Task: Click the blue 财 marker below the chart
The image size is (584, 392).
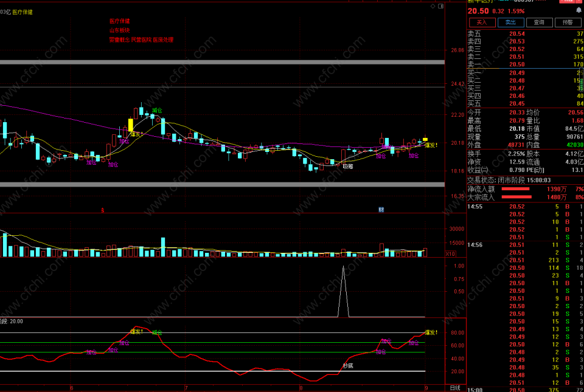Action: pyautogui.click(x=381, y=210)
